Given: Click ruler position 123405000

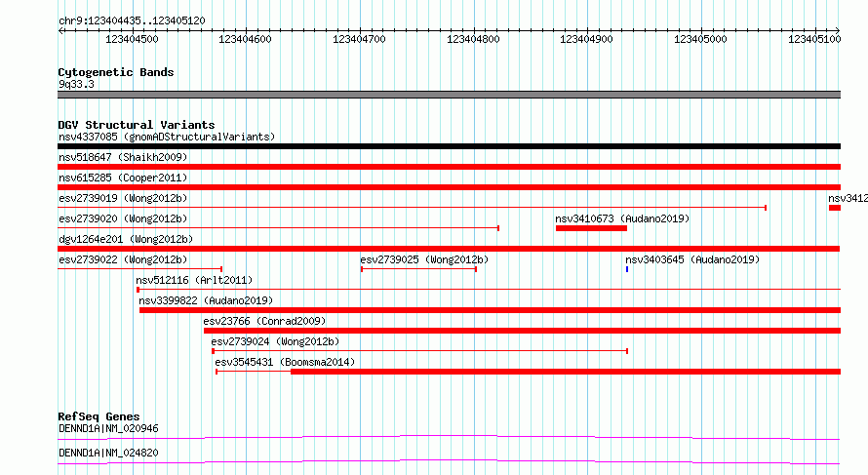Looking at the screenshot, I should click(701, 39).
